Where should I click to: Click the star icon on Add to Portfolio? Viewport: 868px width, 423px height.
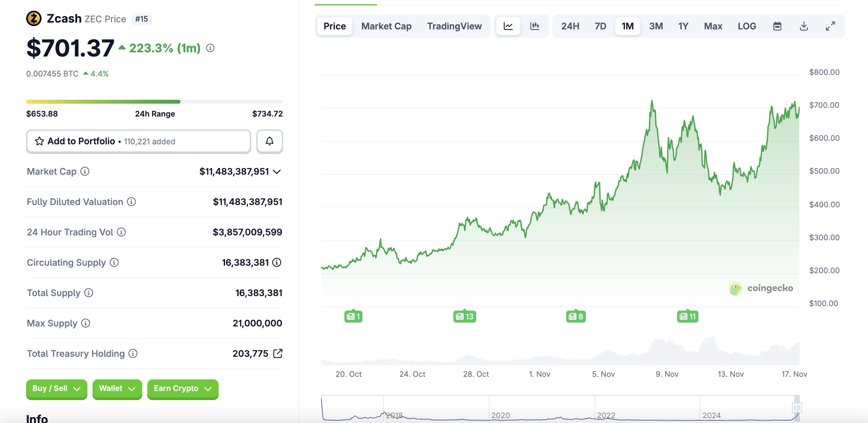pos(40,141)
